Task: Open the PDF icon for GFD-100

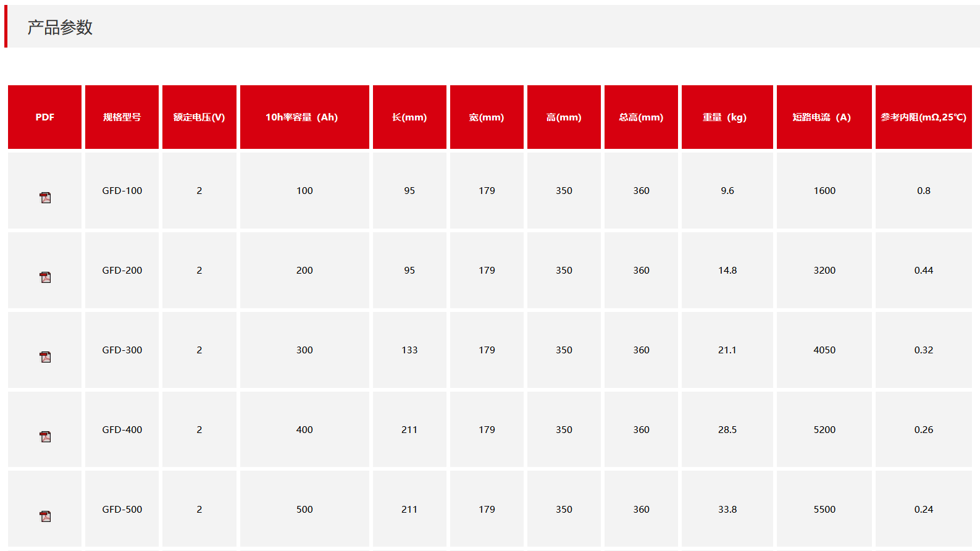Action: point(45,198)
